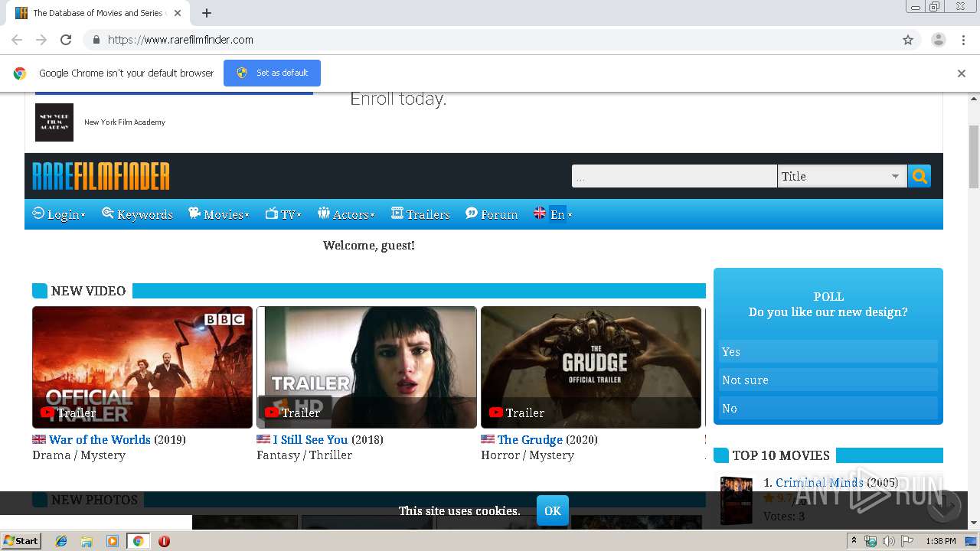Click the taskbar clock 1:38 PM
Image resolution: width=980 pixels, height=551 pixels.
pyautogui.click(x=941, y=541)
